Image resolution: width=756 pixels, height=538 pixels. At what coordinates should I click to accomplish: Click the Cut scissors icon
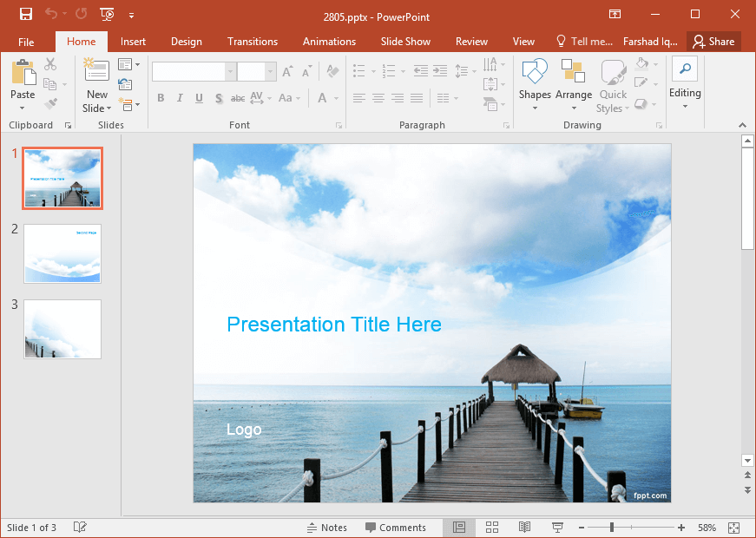coord(50,64)
